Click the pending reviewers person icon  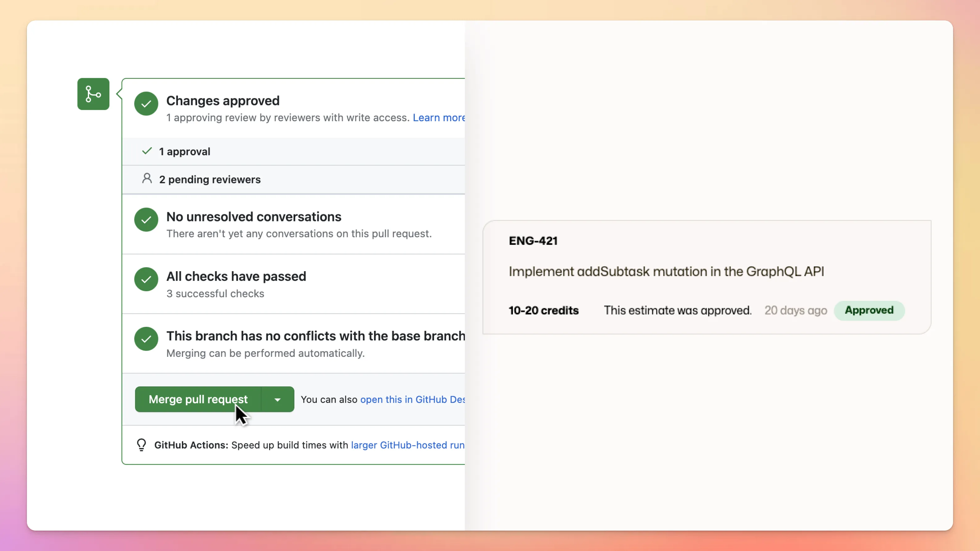[147, 178]
